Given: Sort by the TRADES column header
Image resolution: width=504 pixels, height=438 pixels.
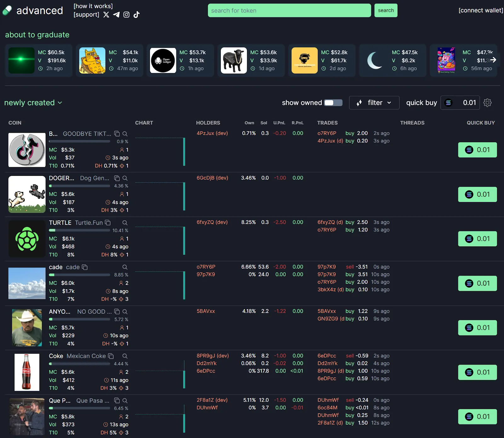Looking at the screenshot, I should pyautogui.click(x=327, y=123).
